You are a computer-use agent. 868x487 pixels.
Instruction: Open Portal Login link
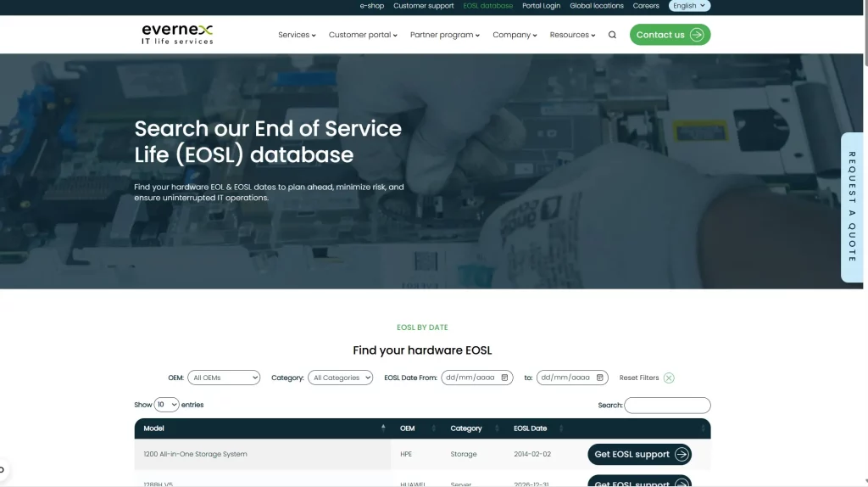(541, 6)
